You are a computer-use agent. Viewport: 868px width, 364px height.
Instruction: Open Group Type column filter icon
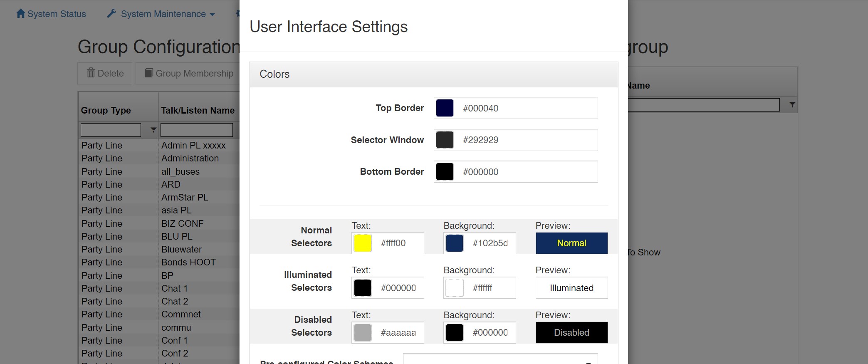pos(153,130)
